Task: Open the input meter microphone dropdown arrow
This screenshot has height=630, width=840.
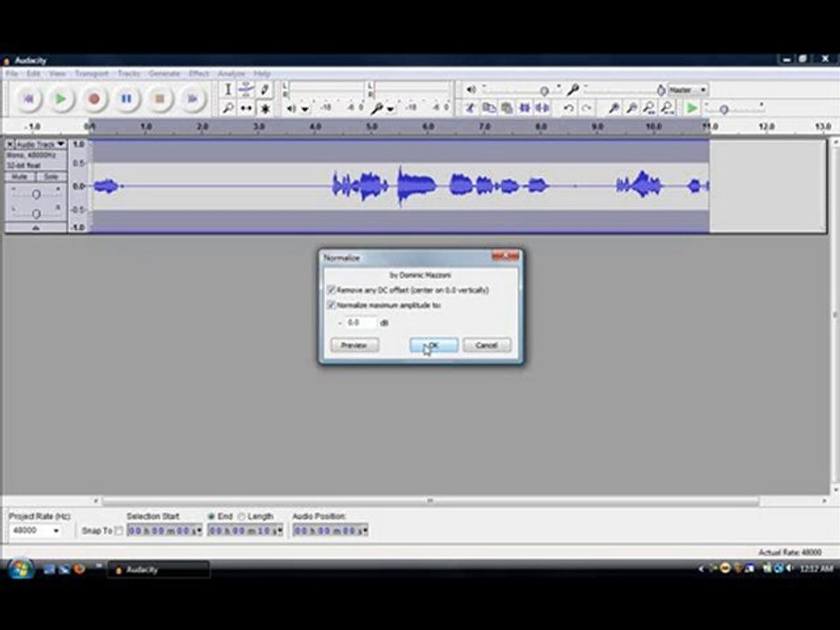Action: click(390, 108)
